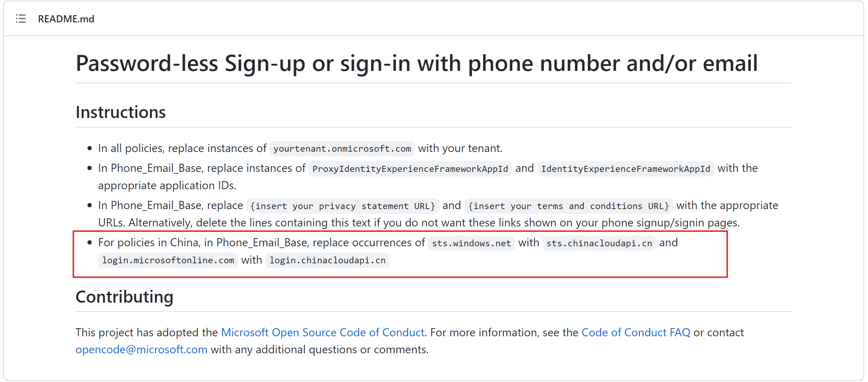Viewport: 868px width, 382px height.
Task: Click the sts.chinacloudapi.cn code snippet
Action: (x=599, y=243)
